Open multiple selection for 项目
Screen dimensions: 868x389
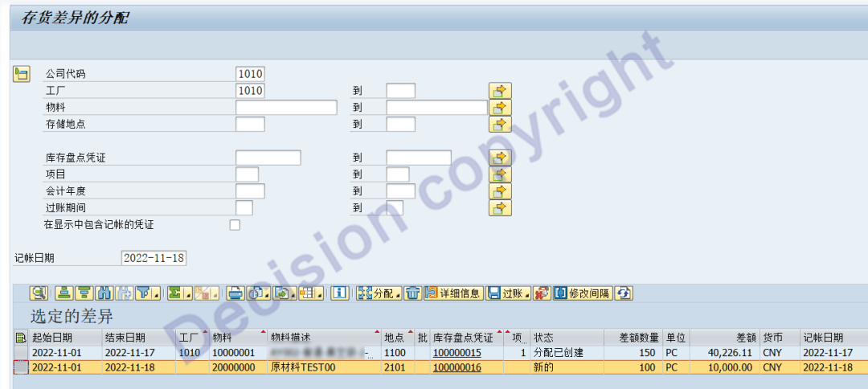click(x=500, y=174)
